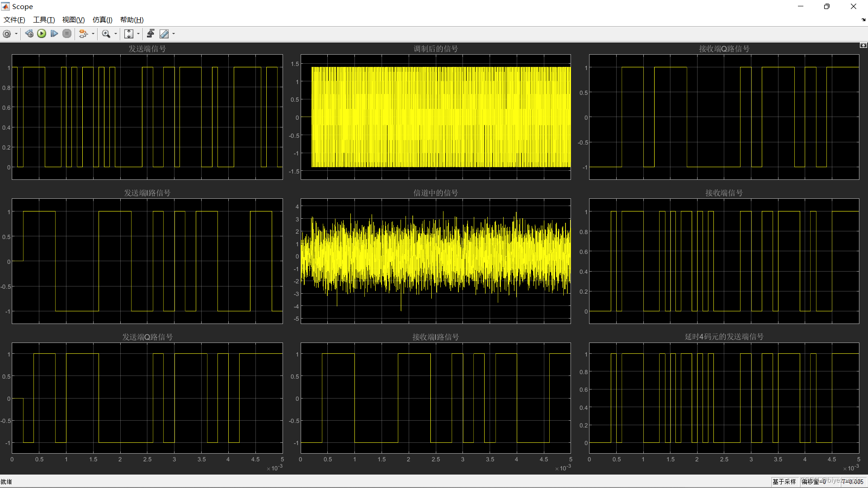Expand the configuration gear dropdown arrow
The image size is (868, 488).
15,33
